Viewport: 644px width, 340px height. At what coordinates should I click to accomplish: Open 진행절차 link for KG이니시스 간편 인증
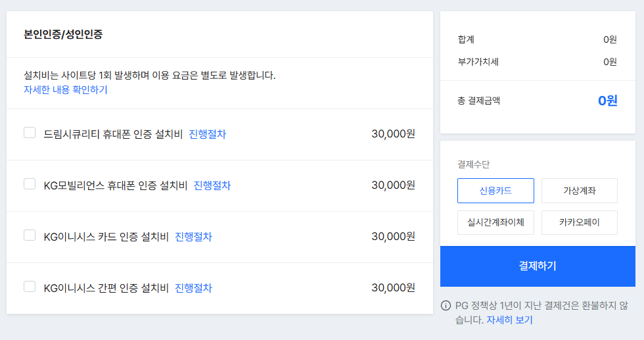[x=193, y=288]
